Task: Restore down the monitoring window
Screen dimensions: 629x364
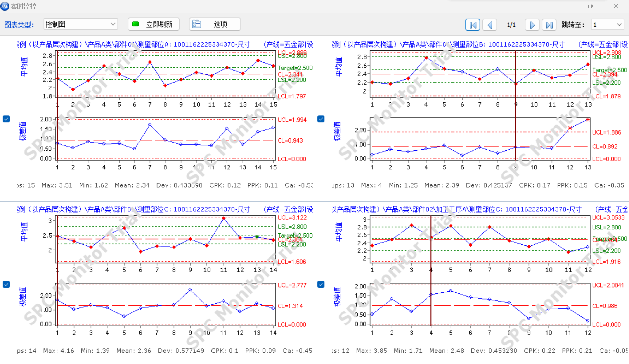Action: 590,6
